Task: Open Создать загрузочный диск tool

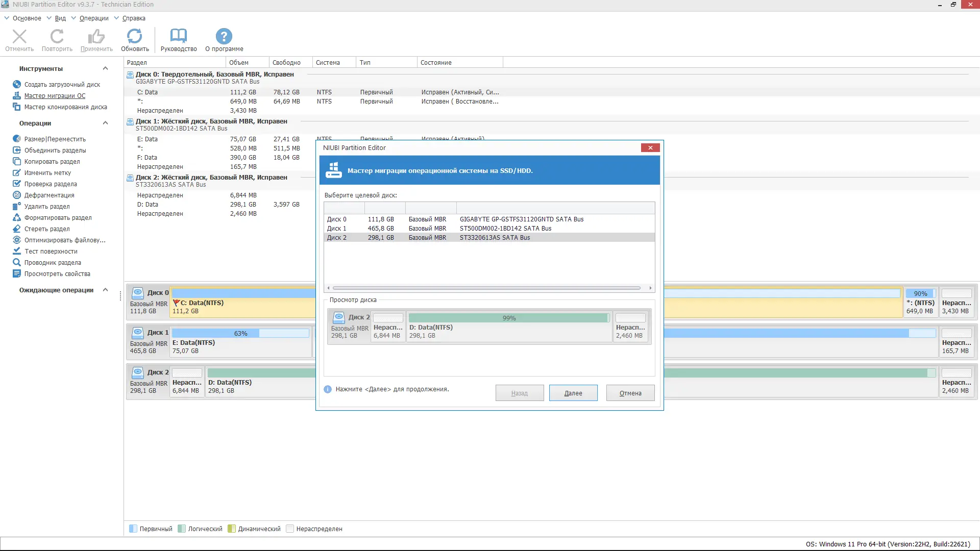Action: click(x=62, y=85)
